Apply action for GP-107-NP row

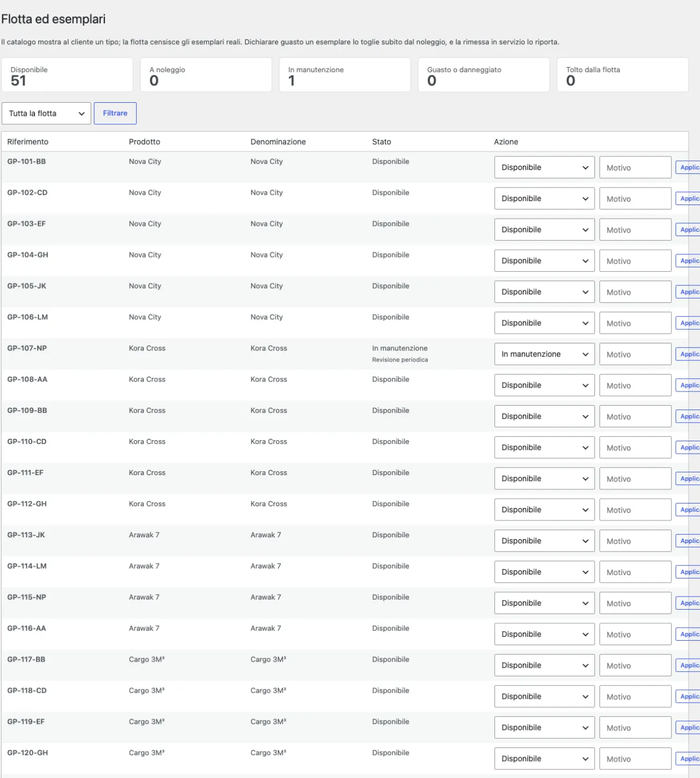688,354
